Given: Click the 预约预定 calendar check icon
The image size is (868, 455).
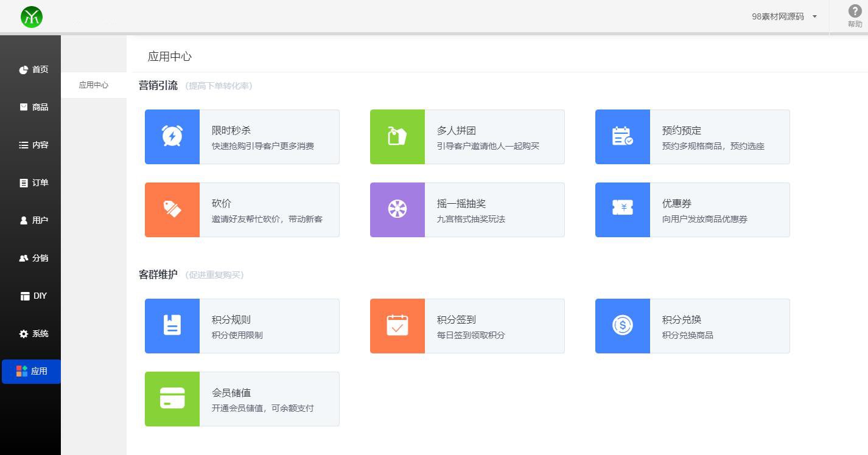Looking at the screenshot, I should [x=623, y=136].
